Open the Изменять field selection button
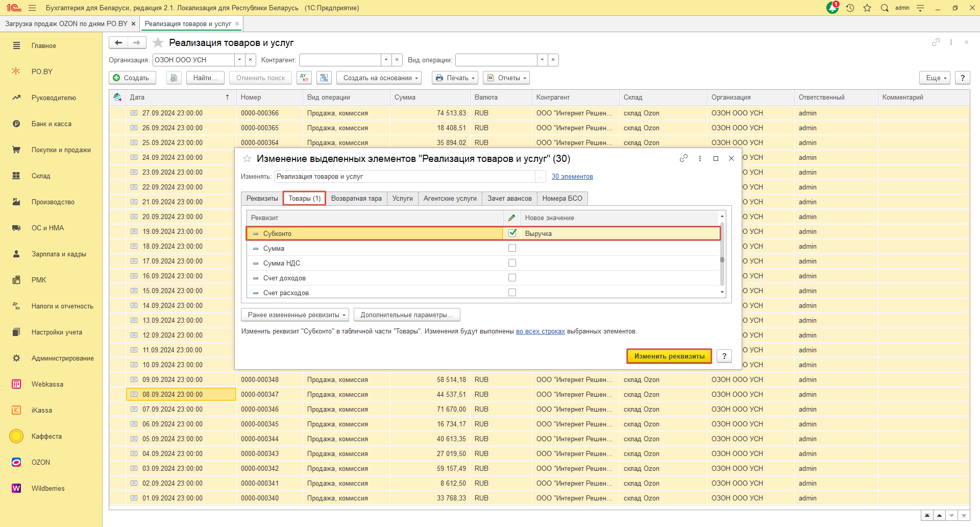980x527 pixels. [540, 176]
